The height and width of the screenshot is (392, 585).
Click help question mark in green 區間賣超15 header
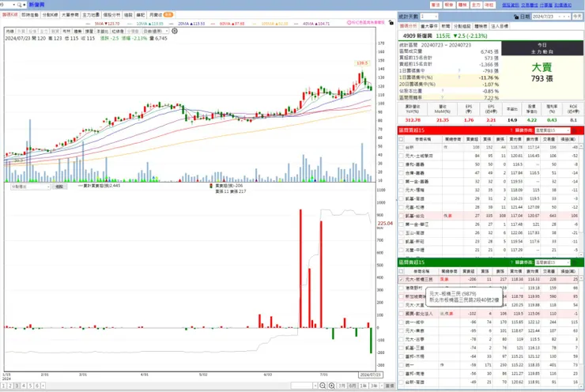[511, 262]
